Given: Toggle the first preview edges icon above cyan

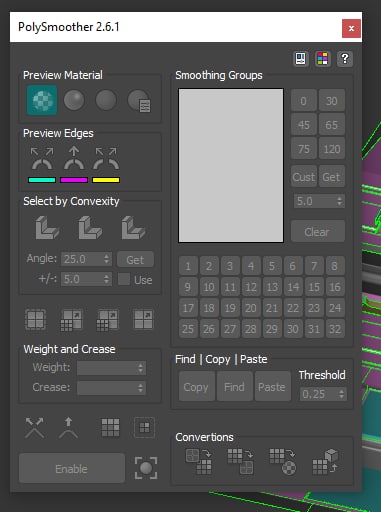Looking at the screenshot, I should pos(42,159).
